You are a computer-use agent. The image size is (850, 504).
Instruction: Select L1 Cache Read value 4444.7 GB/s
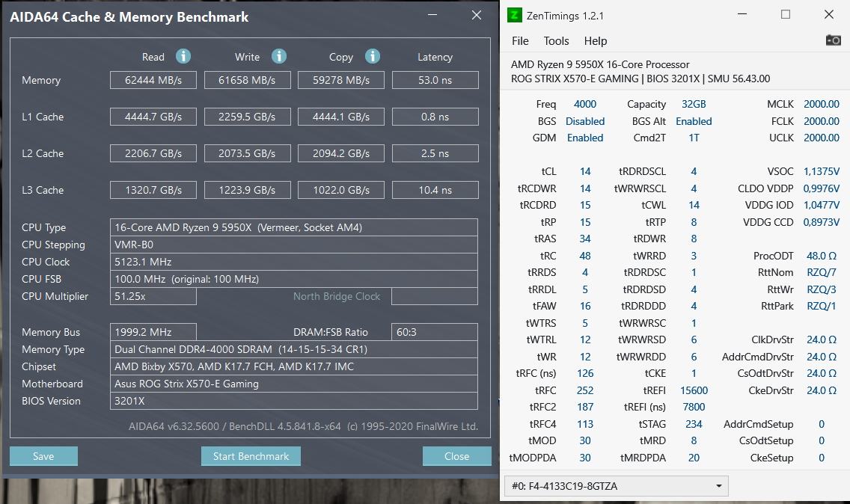[153, 117]
